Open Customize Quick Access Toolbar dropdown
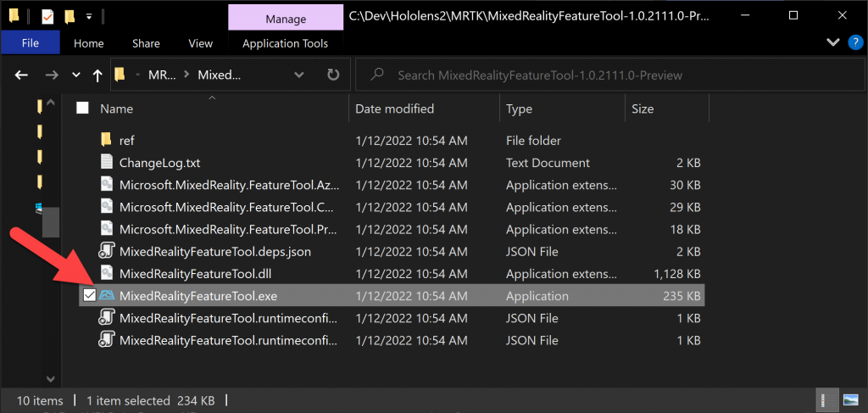Image resolution: width=868 pixels, height=413 pixels. 88,17
